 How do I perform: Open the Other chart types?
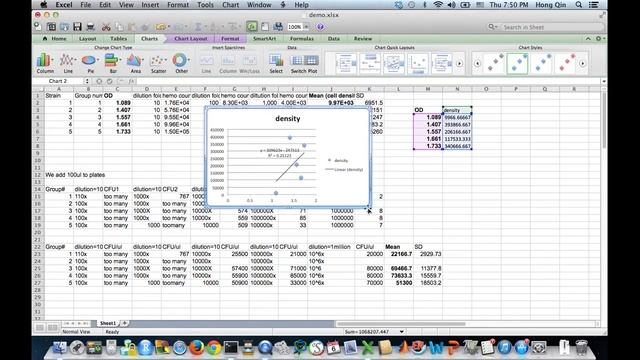(x=181, y=63)
